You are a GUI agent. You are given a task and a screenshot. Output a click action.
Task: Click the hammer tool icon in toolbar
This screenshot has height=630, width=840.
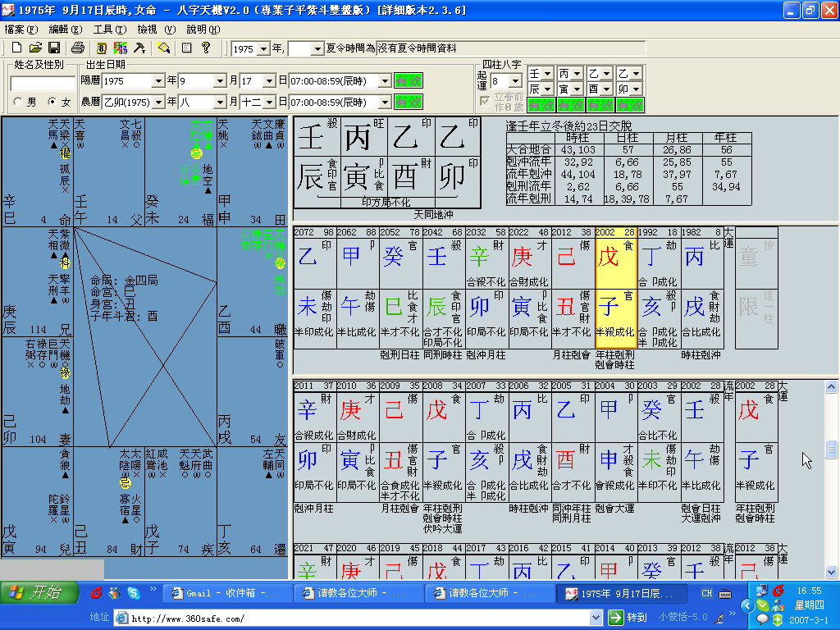click(139, 48)
